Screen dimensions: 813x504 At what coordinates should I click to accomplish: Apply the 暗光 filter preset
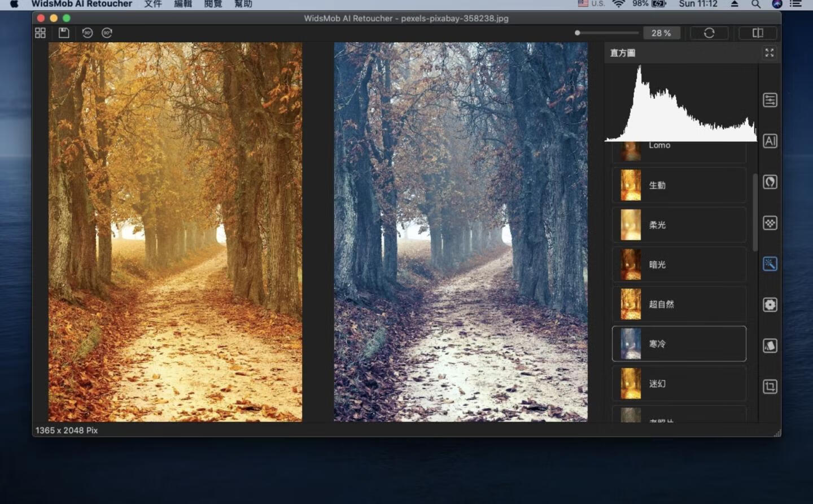coord(679,264)
